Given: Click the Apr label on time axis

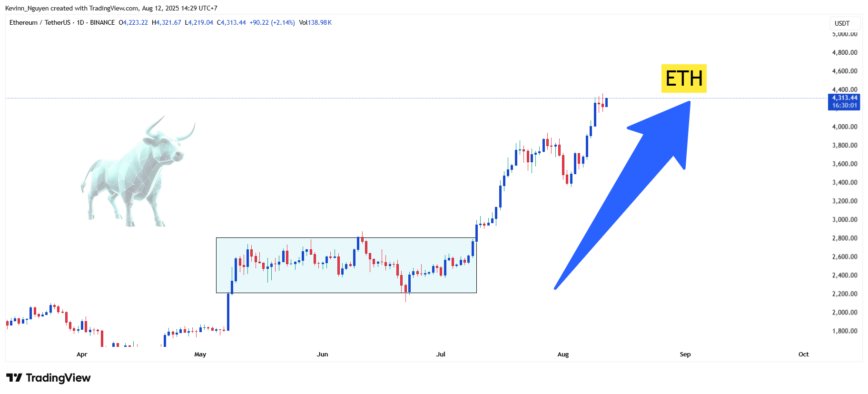Looking at the screenshot, I should [82, 355].
